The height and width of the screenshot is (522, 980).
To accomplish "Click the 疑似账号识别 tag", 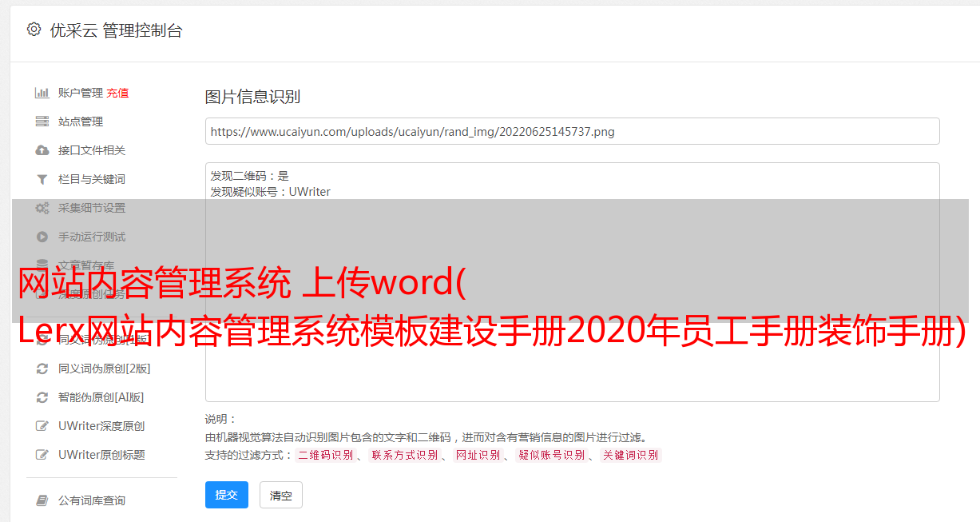I will pyautogui.click(x=551, y=455).
